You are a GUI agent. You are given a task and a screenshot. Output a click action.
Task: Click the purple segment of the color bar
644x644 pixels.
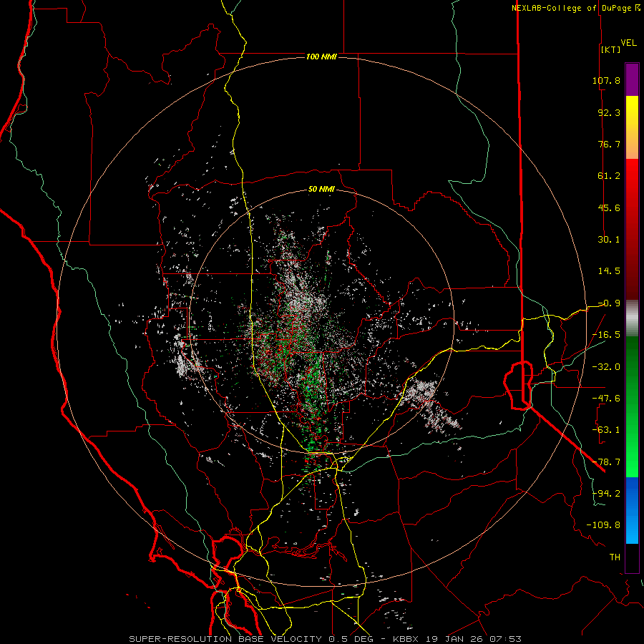(632, 80)
